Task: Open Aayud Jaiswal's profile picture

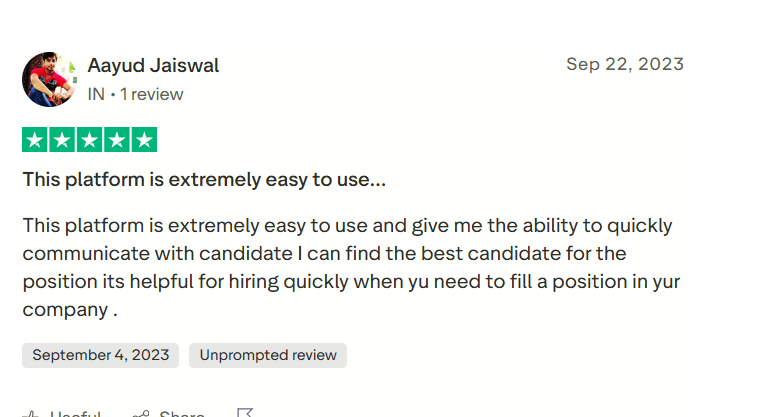Action: tap(50, 80)
